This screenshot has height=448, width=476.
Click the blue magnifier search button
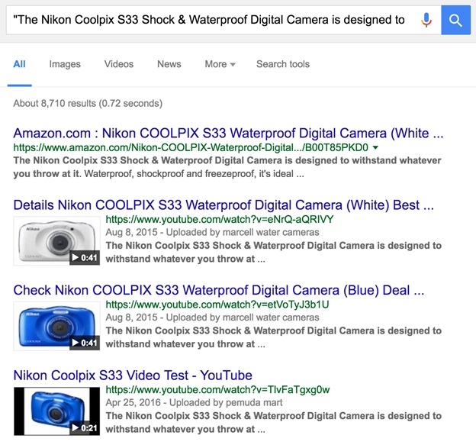click(x=455, y=20)
